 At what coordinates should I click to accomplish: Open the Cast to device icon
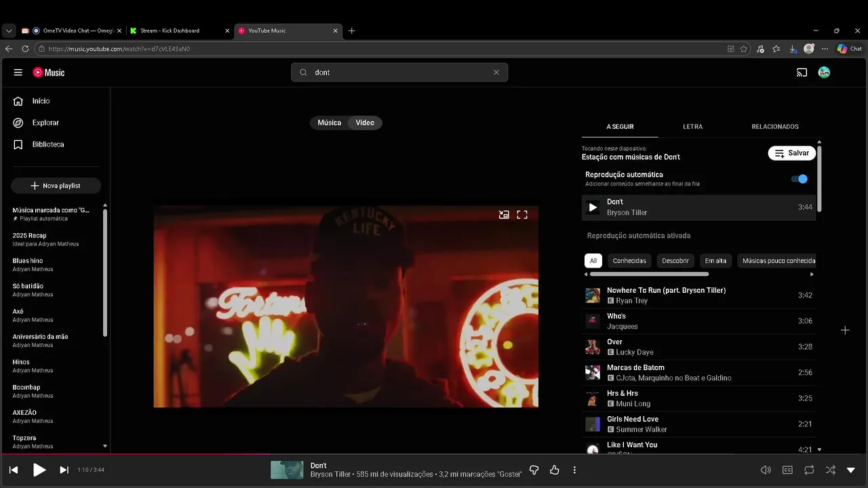[x=802, y=73]
